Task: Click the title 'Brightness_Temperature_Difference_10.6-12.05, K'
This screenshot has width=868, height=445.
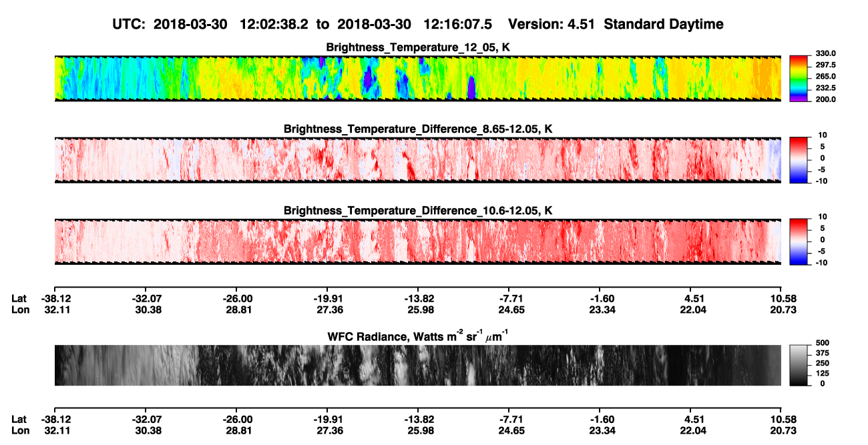Action: coord(418,211)
